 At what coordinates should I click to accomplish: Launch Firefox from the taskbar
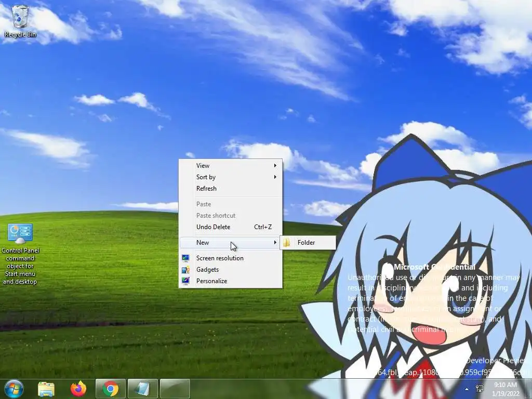(78, 389)
